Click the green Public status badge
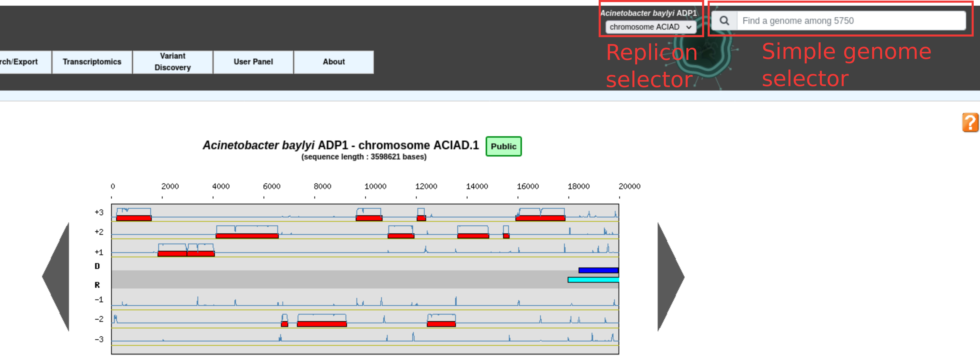 tap(503, 146)
